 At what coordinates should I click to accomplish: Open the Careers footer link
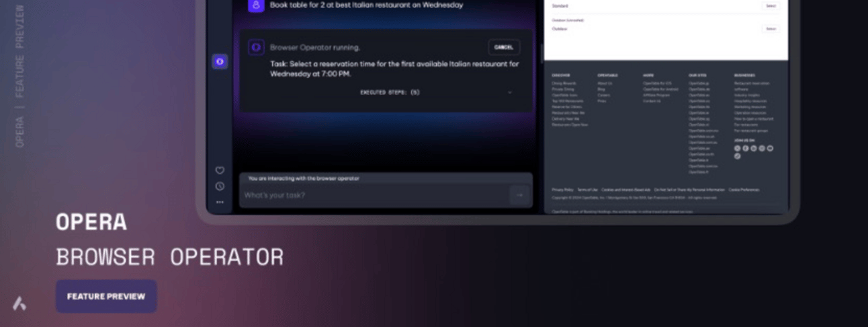[x=604, y=95]
